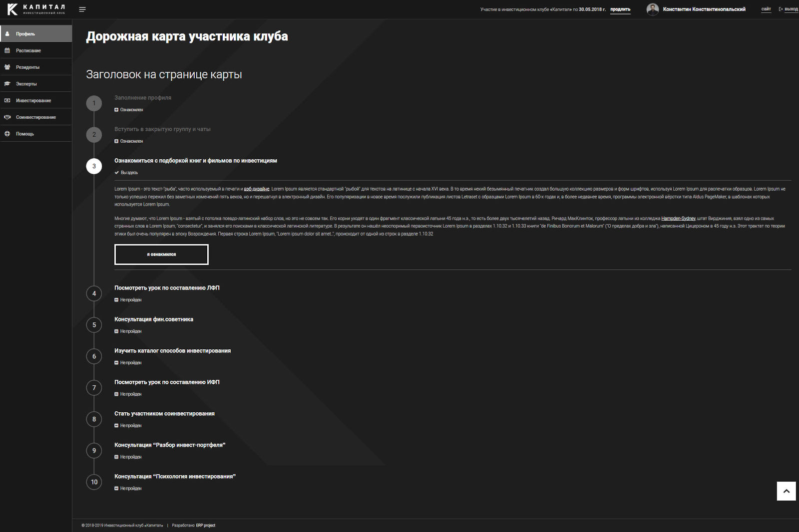The width and height of the screenshot is (799, 532).
Task: Open the ERP project footer link
Action: [x=205, y=526]
